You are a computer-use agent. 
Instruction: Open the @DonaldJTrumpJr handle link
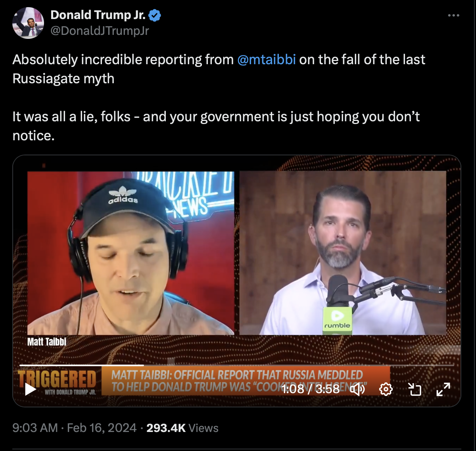(x=100, y=31)
